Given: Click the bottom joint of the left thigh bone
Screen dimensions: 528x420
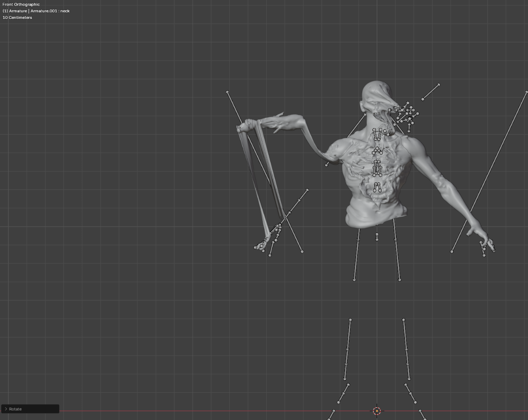Looking at the screenshot, I should pyautogui.click(x=355, y=280).
